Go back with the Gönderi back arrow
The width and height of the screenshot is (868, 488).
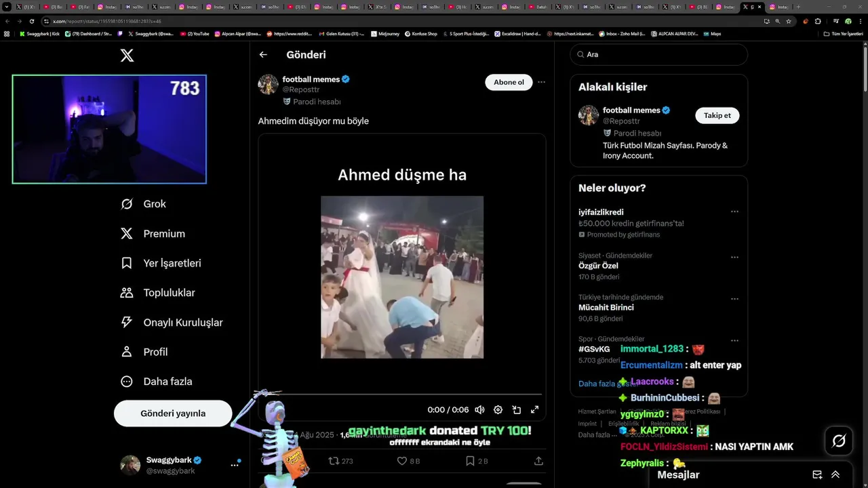(x=263, y=54)
